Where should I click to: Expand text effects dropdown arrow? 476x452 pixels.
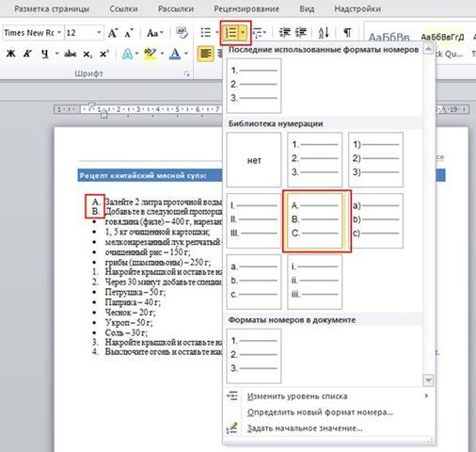click(x=136, y=54)
